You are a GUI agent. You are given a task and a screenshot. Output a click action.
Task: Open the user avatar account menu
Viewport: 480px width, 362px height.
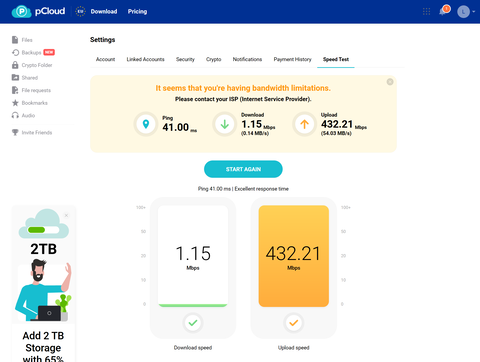pos(466,12)
